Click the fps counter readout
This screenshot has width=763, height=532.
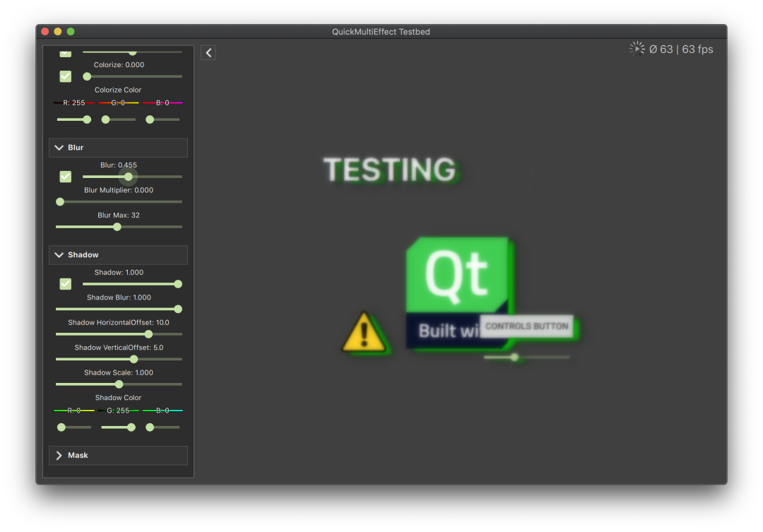(681, 49)
